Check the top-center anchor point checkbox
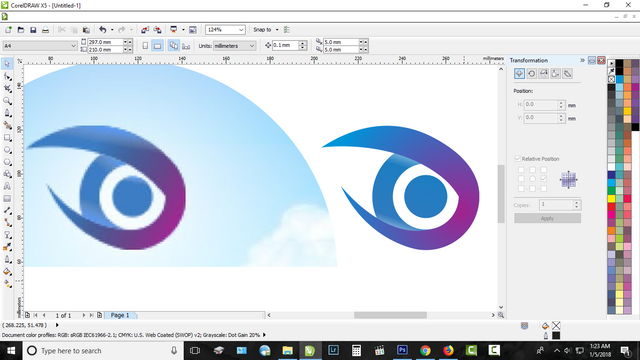Screen dimensions: 640x360 point(532,170)
